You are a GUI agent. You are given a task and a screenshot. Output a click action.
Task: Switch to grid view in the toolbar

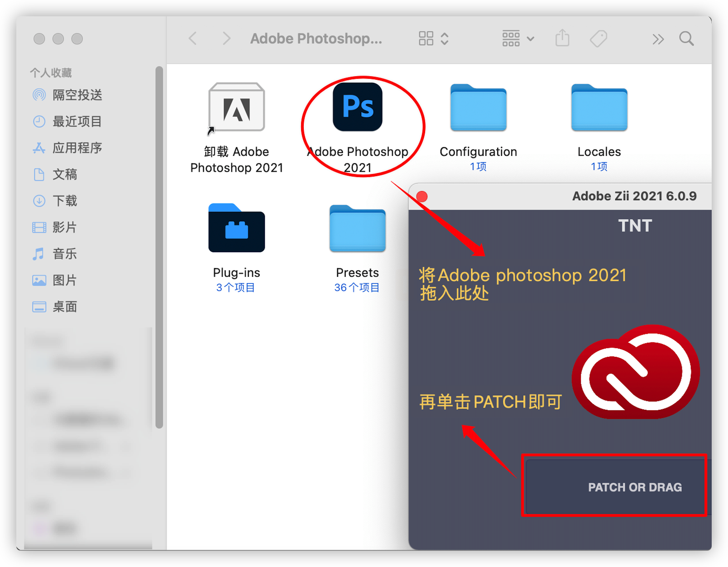pyautogui.click(x=425, y=38)
